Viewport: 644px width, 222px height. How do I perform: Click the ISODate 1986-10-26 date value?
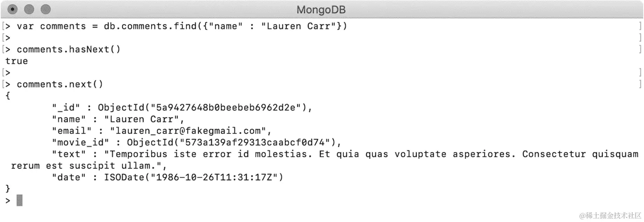pyautogui.click(x=193, y=178)
